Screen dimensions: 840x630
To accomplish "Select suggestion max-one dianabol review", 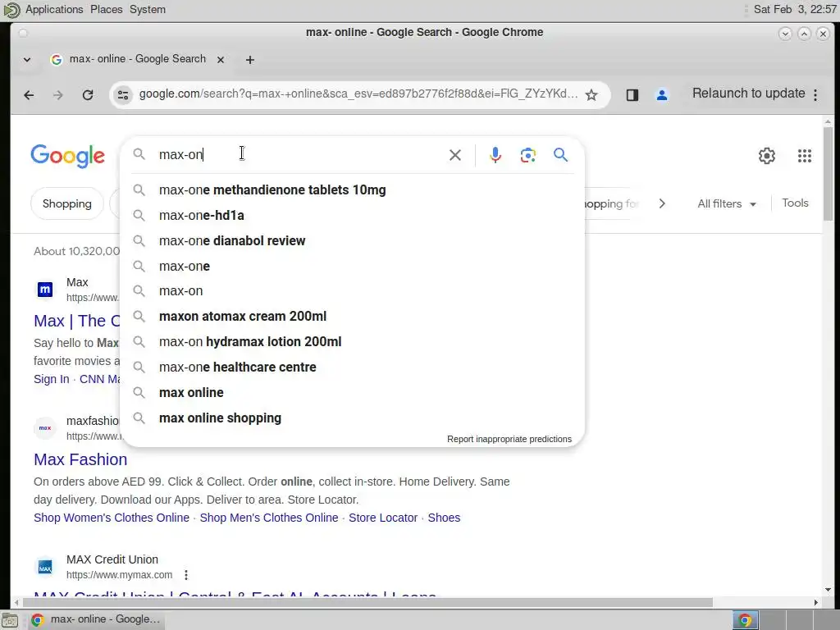I will point(353,241).
